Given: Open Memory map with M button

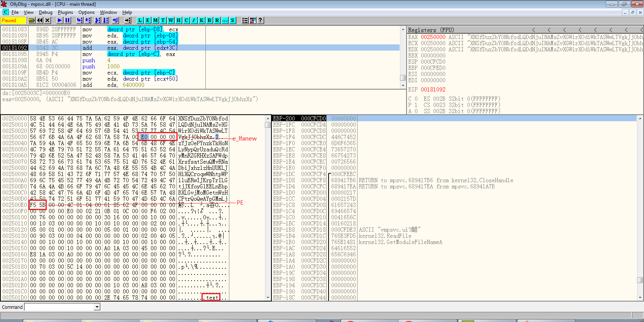Looking at the screenshot, I should (155, 20).
